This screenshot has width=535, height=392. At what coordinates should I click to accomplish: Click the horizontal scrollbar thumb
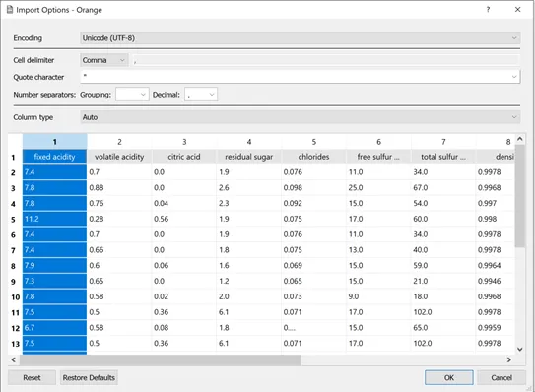tap(161, 359)
